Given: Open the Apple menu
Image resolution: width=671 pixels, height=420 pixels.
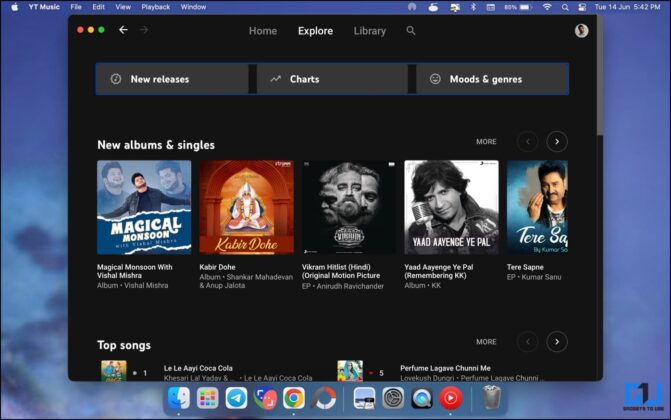Looking at the screenshot, I should pos(15,7).
